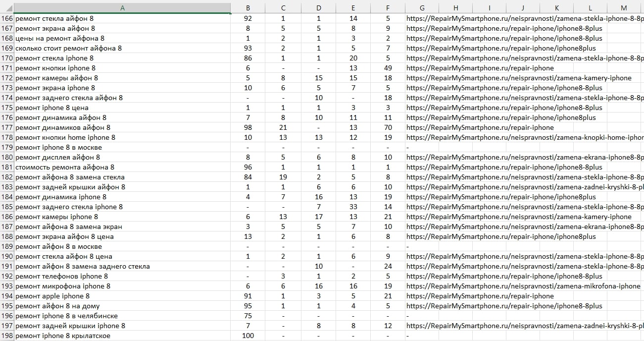Image resolution: width=644 pixels, height=341 pixels.
Task: Click cell 'ремонт заднего стекла айфон 8'
Action: click(122, 98)
